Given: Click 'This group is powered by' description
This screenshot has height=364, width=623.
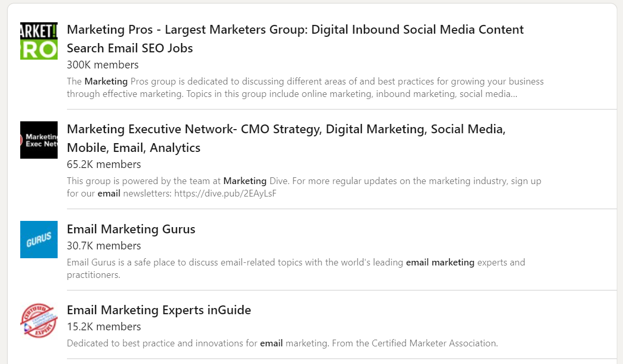Looking at the screenshot, I should (x=304, y=187).
